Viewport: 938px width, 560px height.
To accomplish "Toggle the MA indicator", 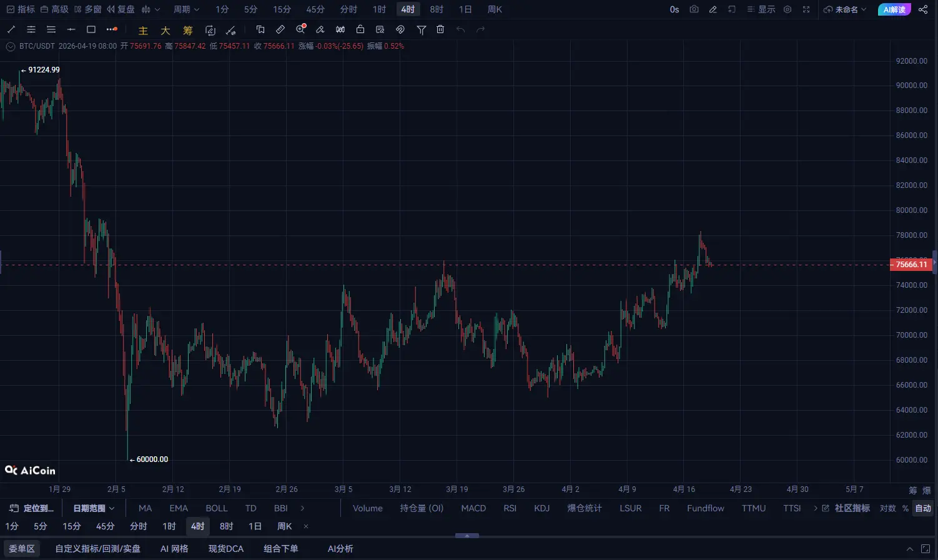I will pos(146,508).
